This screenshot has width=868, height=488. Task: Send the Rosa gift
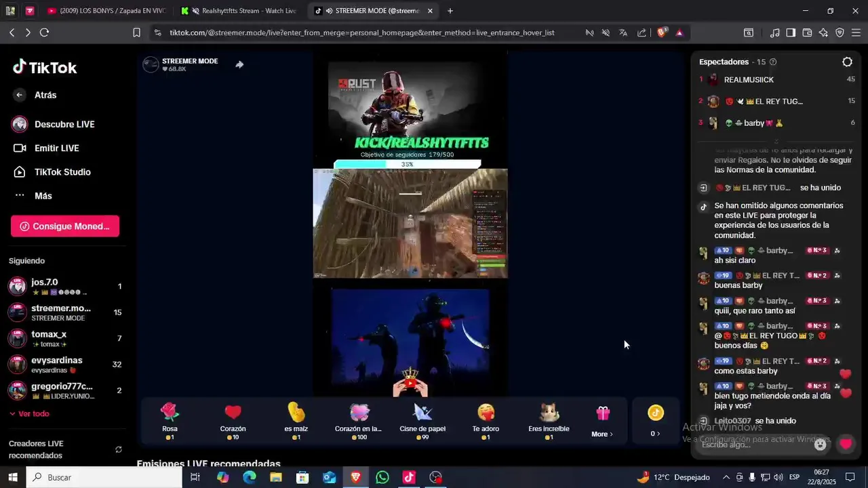tap(170, 421)
